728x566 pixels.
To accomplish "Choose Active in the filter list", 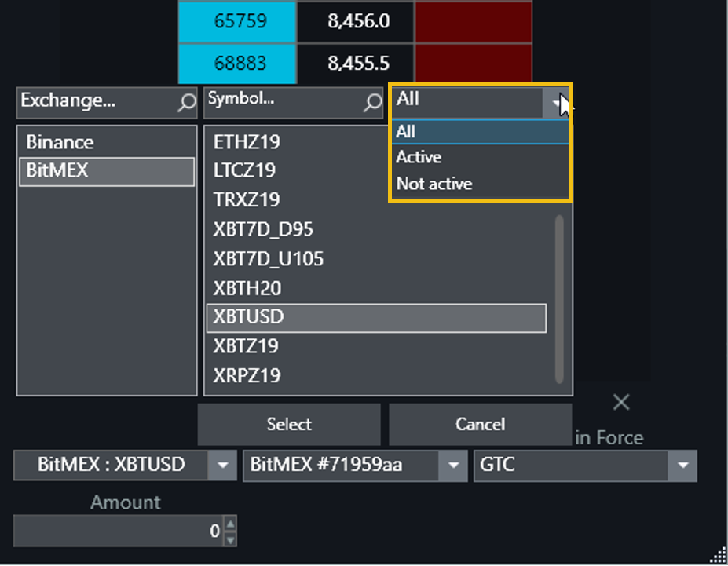I will pyautogui.click(x=481, y=157).
